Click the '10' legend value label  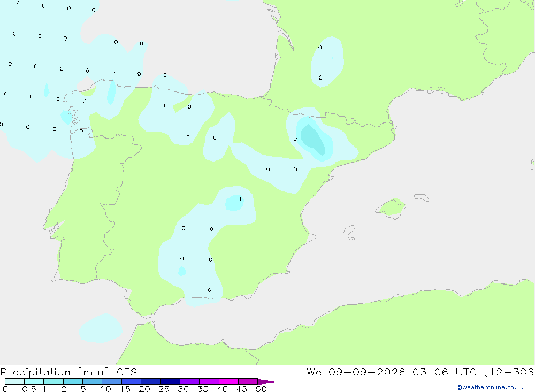pos(106,389)
